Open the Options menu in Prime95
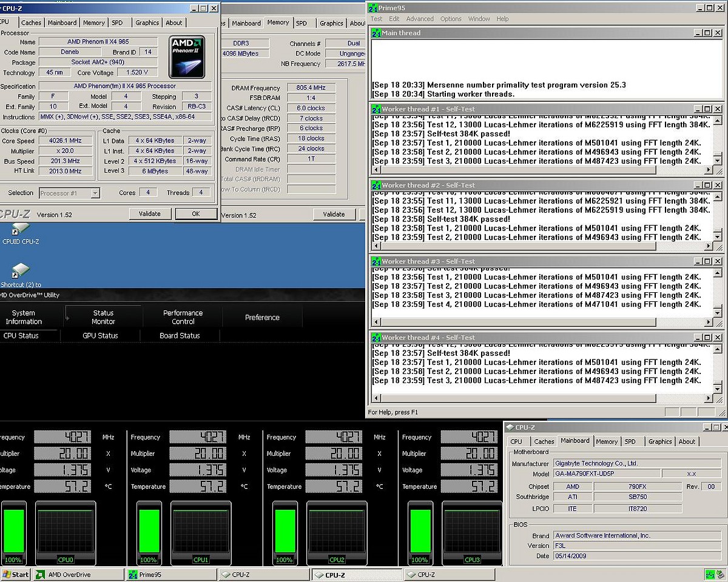This screenshot has height=582, width=728. [451, 19]
